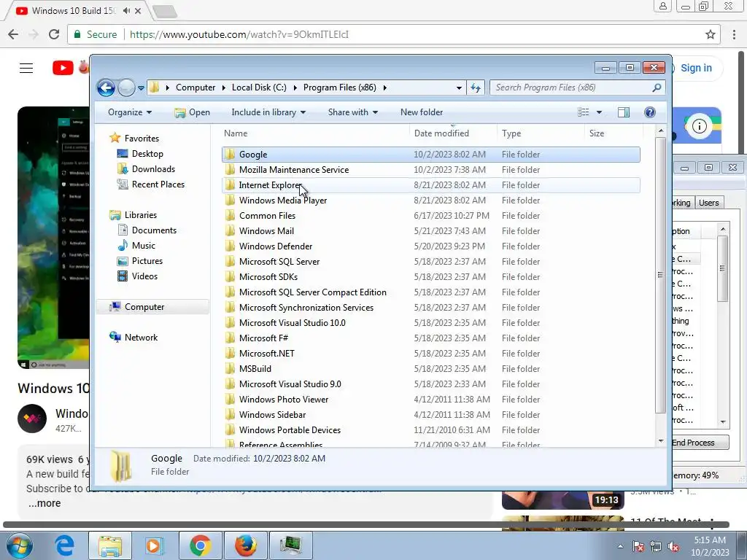Select Network in navigation pane
Viewport: 747px width, 560px height.
pos(141,338)
